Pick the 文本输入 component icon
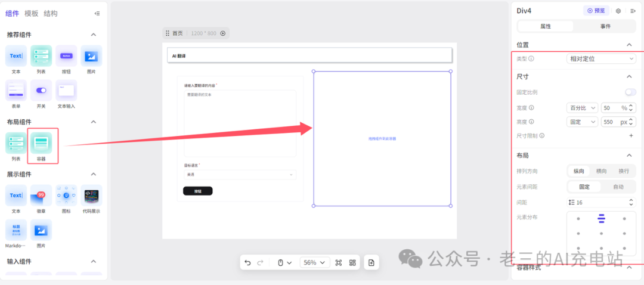 66,91
